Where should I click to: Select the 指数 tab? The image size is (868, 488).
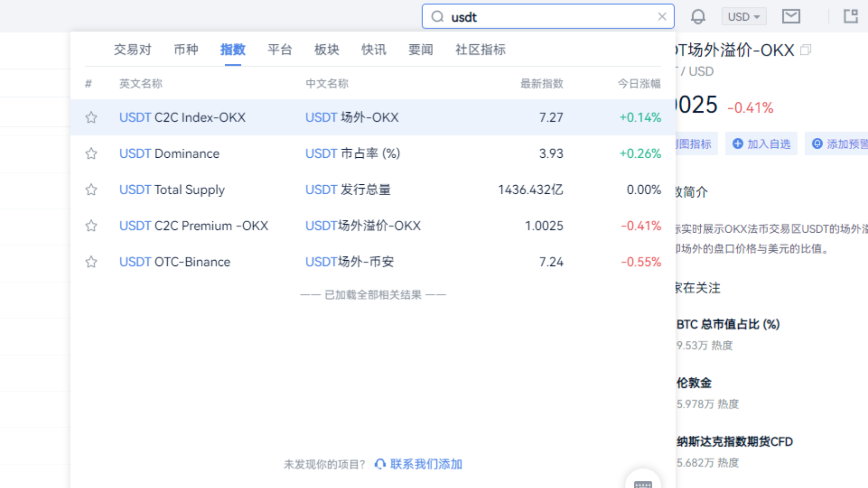point(233,49)
